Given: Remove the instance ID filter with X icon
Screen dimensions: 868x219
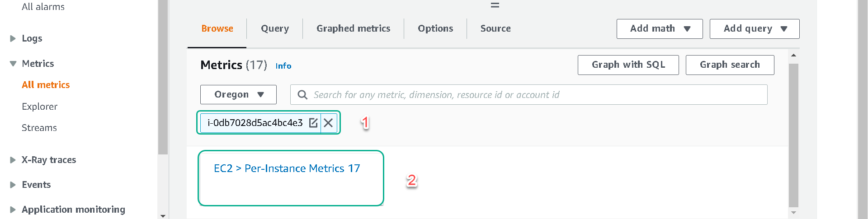Looking at the screenshot, I should (329, 123).
